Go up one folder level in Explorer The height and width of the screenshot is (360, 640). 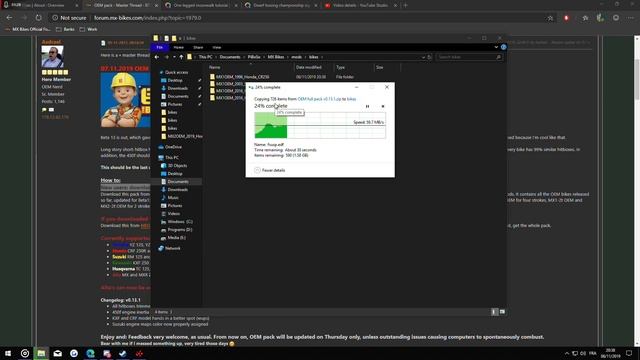pyautogui.click(x=181, y=57)
